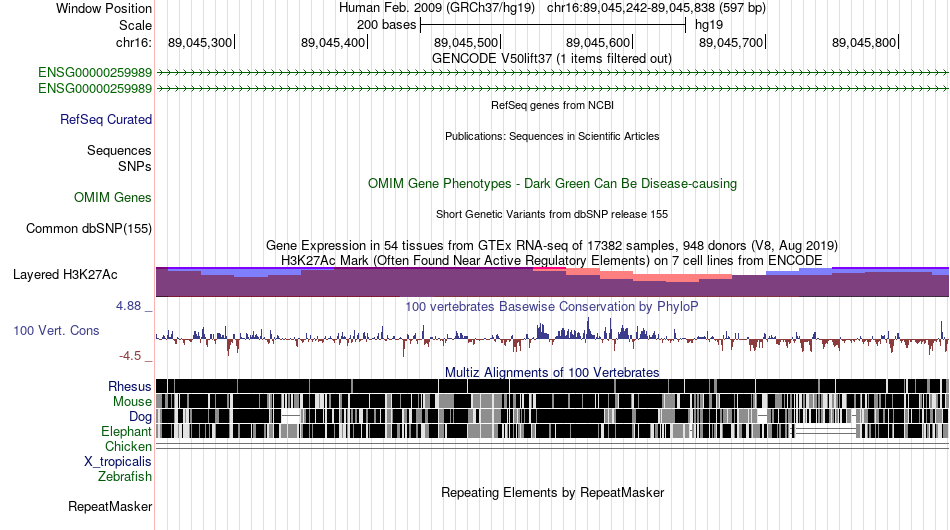The width and height of the screenshot is (950, 530).
Task: Click the Dog alignment bar
Action: (552, 416)
